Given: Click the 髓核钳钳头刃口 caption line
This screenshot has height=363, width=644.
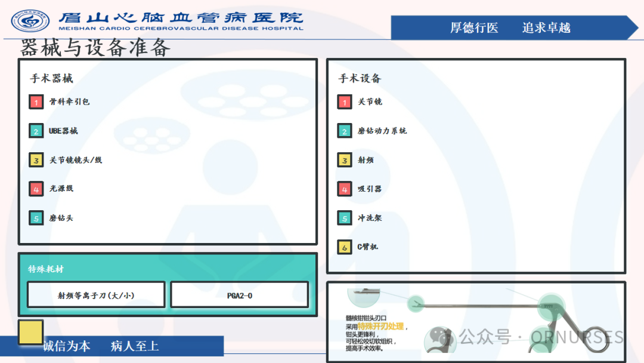Looking at the screenshot, I should click(366, 318).
